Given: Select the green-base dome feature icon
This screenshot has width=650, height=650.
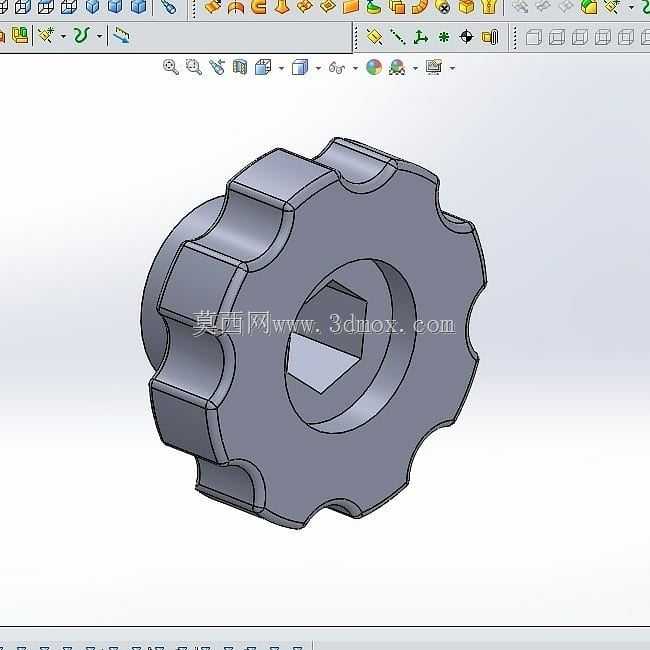Looking at the screenshot, I should click(374, 7).
